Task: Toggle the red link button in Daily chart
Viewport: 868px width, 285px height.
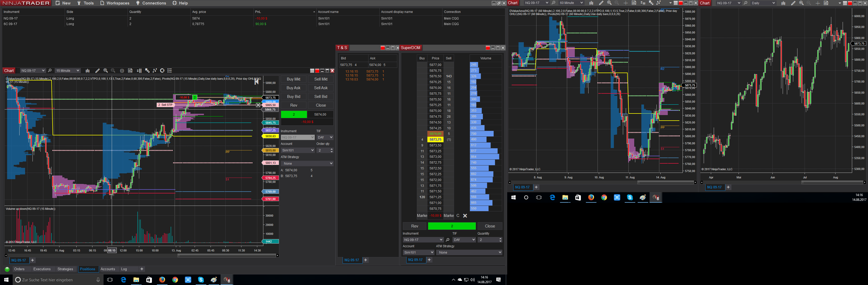Action: click(850, 3)
